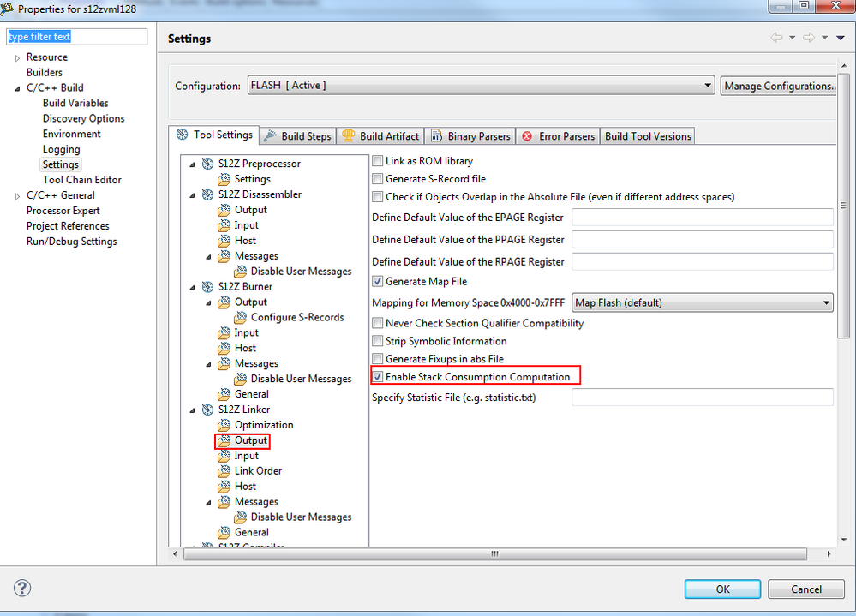Collapse the S12Z Preprocessor node
This screenshot has height=616, width=856.
point(192,164)
